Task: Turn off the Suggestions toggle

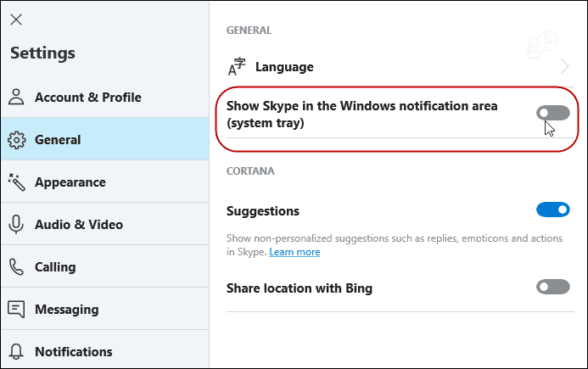Action: pos(553,210)
